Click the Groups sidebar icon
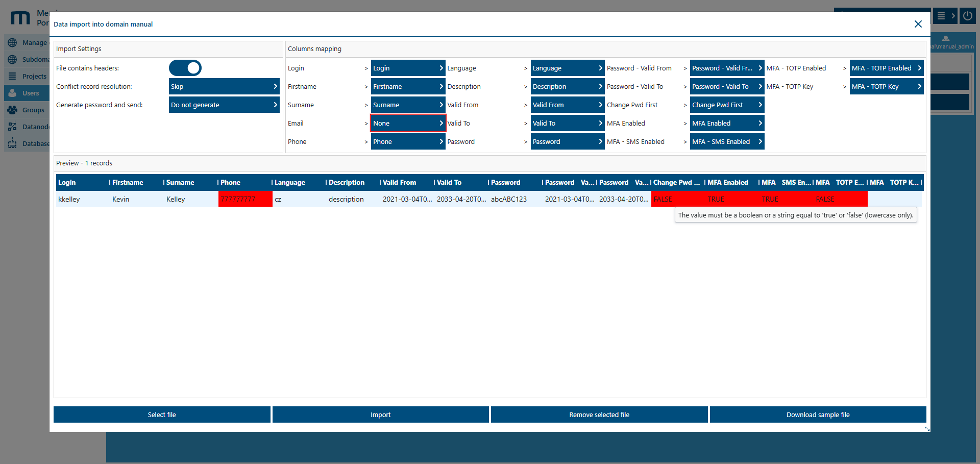The width and height of the screenshot is (980, 464). [13, 110]
